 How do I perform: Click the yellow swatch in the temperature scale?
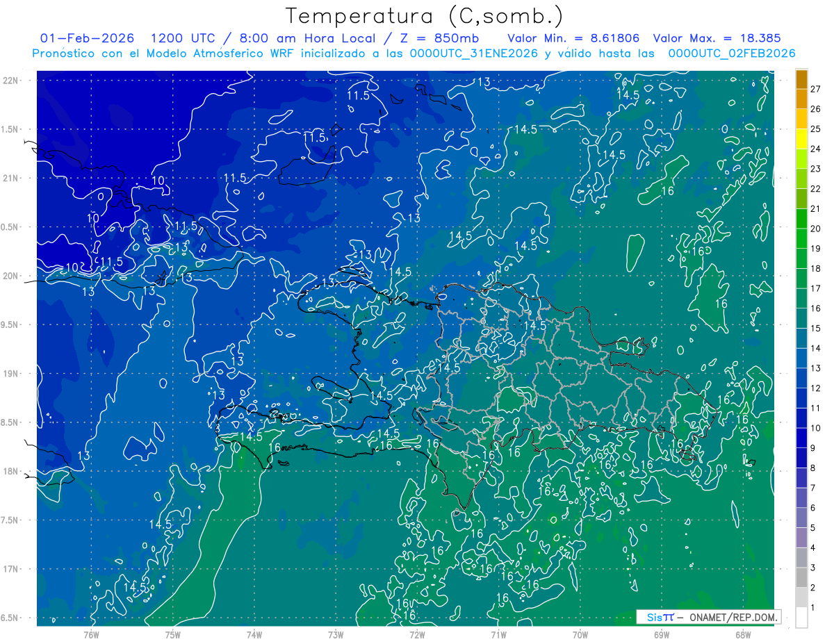tap(801, 139)
